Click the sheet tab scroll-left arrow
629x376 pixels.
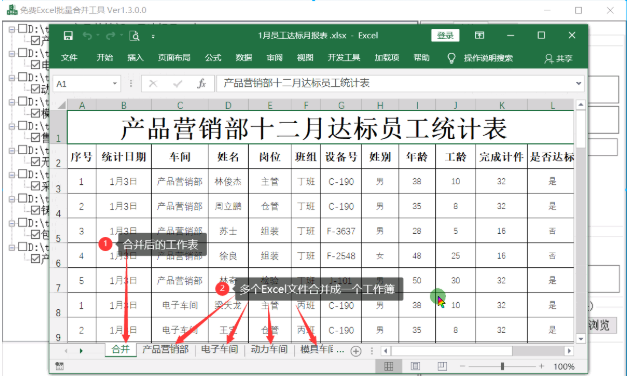point(66,351)
